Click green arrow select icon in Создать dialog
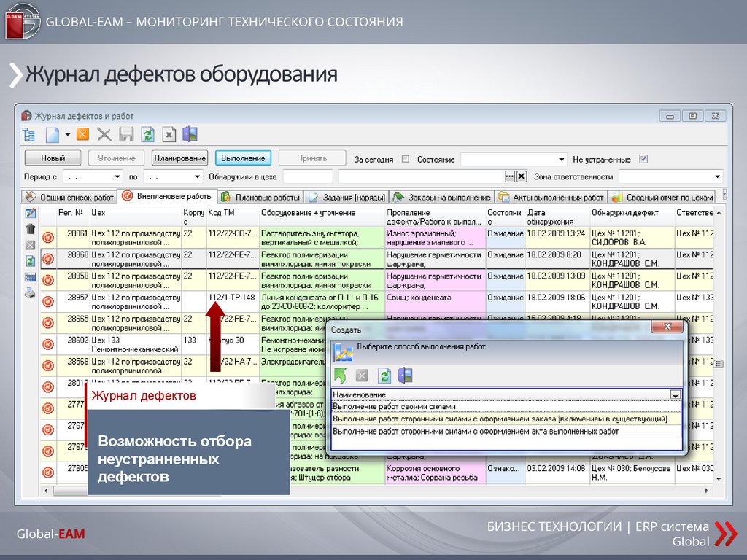Viewport: 747px width, 560px height. tap(340, 376)
